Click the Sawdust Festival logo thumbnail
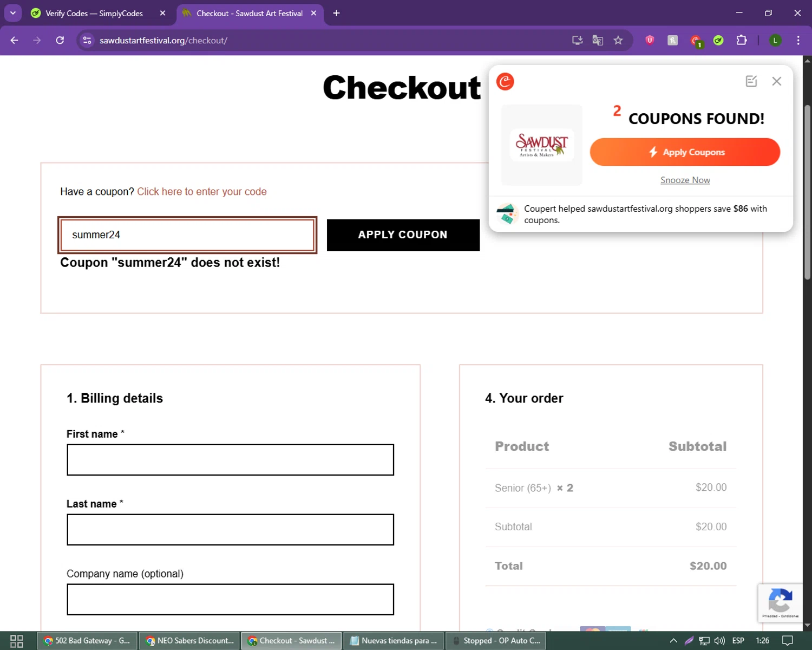Viewport: 812px width, 650px height. [x=542, y=145]
